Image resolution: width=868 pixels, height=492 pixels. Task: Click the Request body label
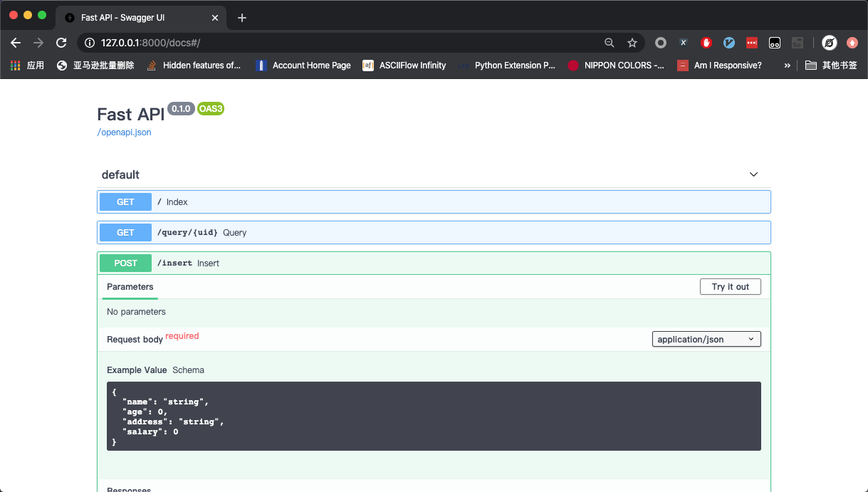pyautogui.click(x=135, y=340)
